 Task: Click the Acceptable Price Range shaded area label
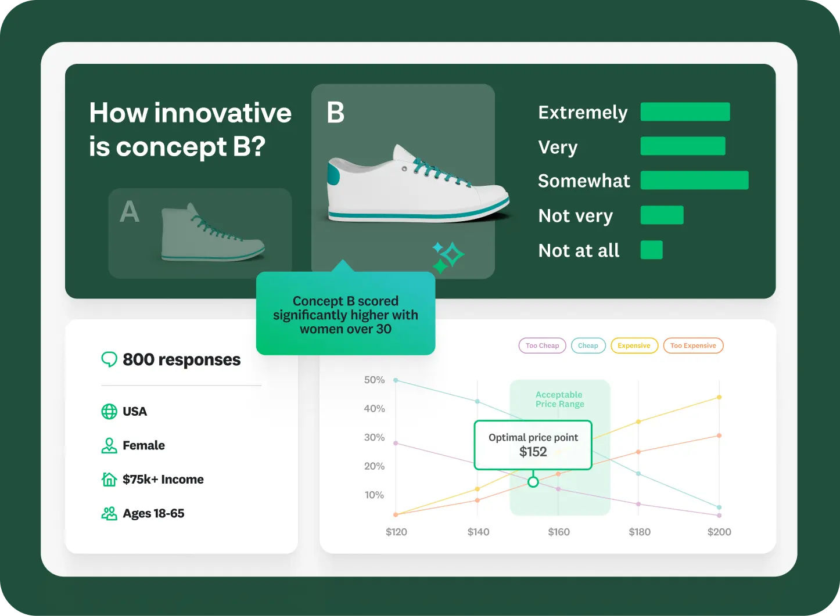click(x=559, y=399)
